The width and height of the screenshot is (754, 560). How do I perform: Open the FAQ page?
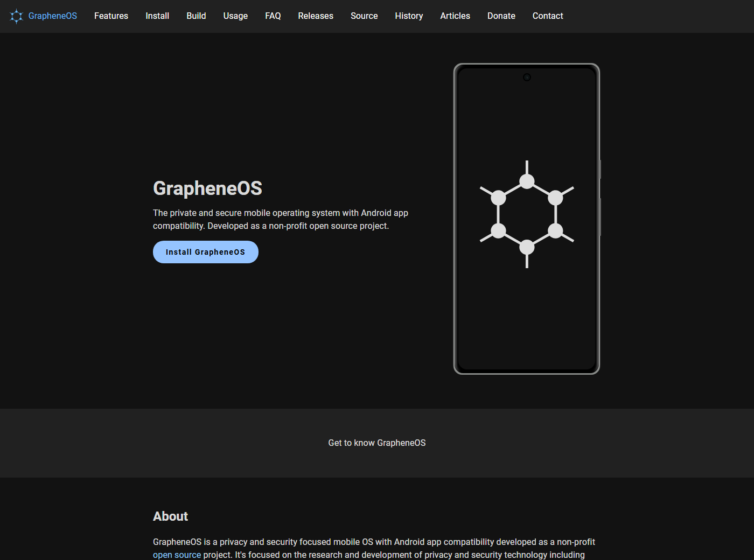(x=273, y=16)
